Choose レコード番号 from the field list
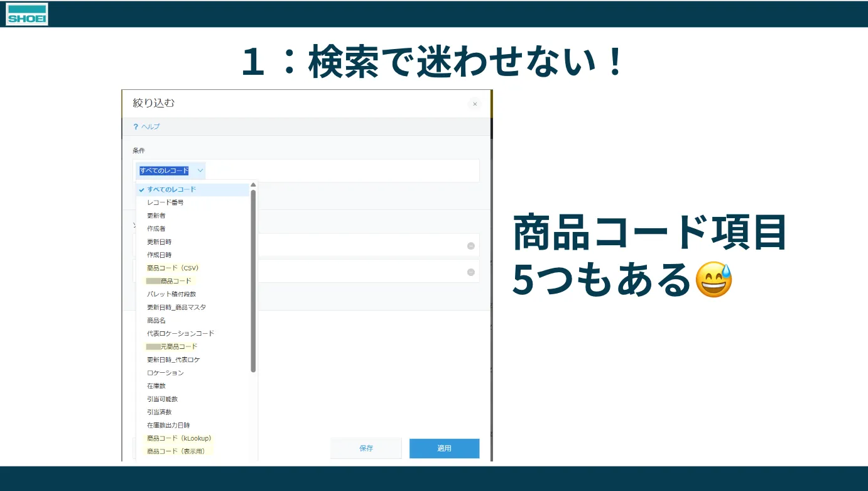 click(x=165, y=202)
